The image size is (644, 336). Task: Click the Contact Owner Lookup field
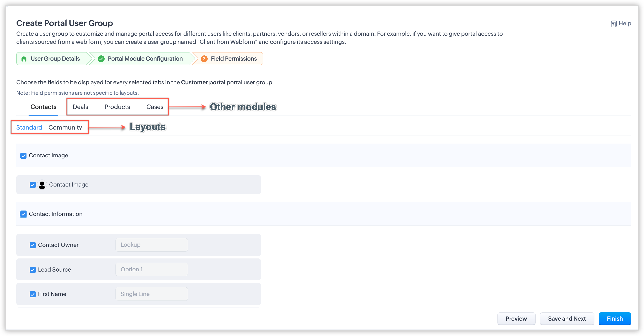151,245
